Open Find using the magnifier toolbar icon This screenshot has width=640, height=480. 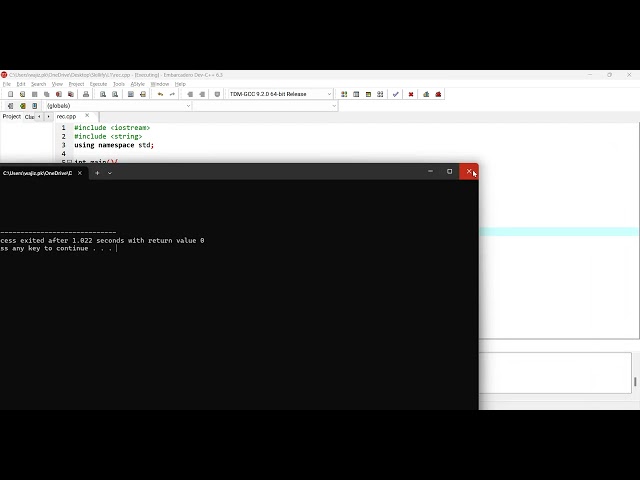103,94
